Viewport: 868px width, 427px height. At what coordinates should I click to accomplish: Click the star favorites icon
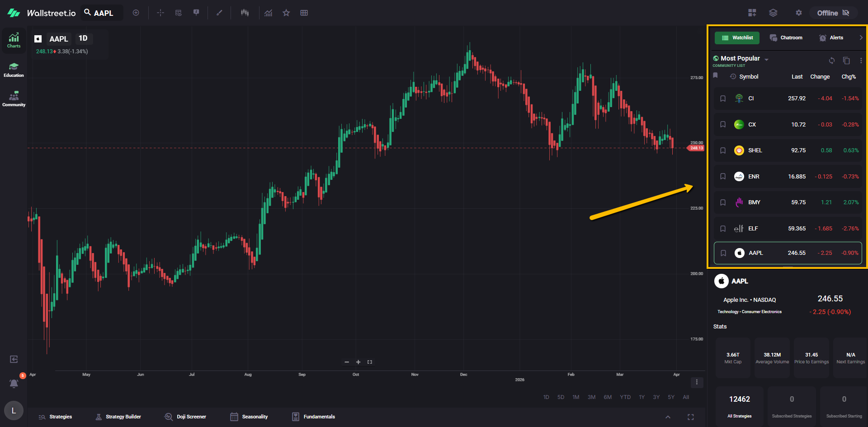coord(286,13)
